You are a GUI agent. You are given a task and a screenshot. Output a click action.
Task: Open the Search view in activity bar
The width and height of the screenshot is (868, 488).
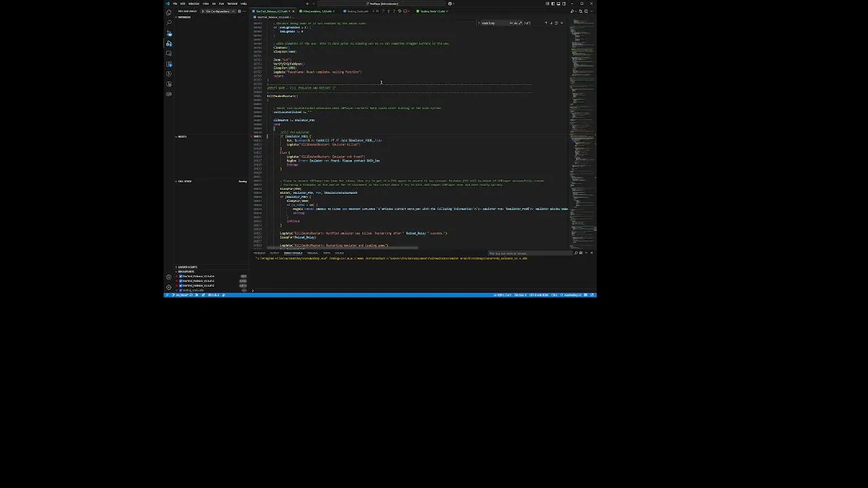168,22
